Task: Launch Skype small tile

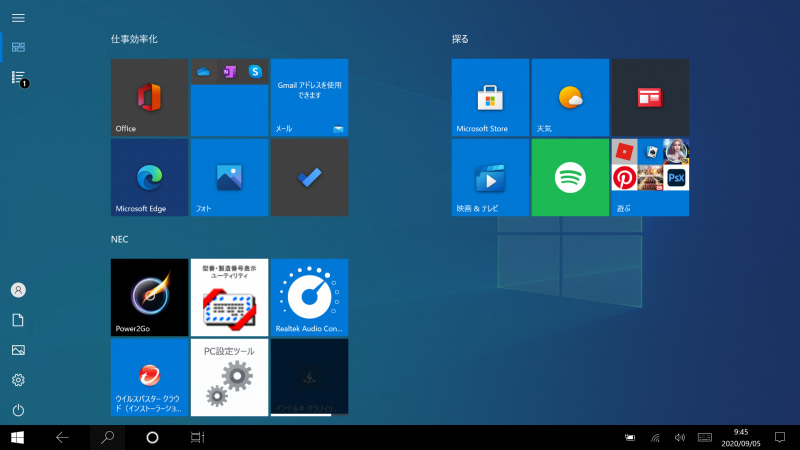Action: coord(256,72)
